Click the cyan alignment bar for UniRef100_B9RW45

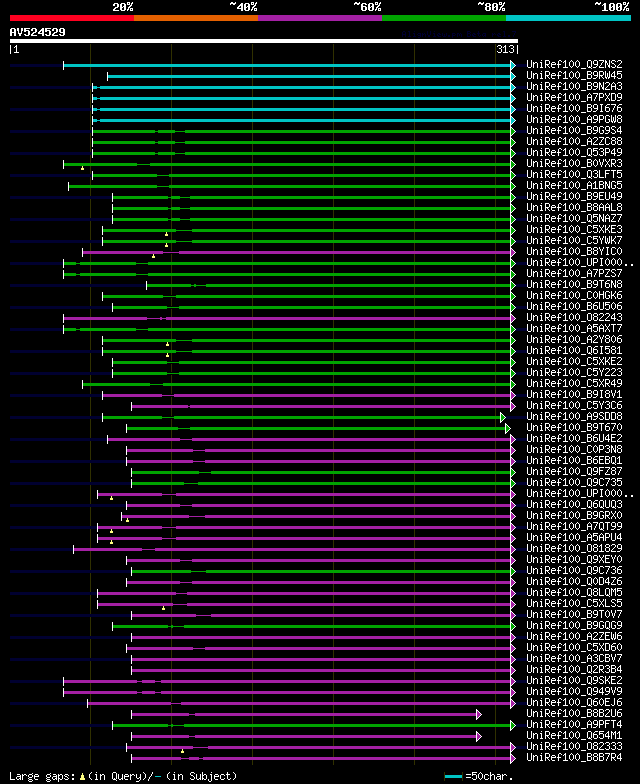pyautogui.click(x=309, y=76)
